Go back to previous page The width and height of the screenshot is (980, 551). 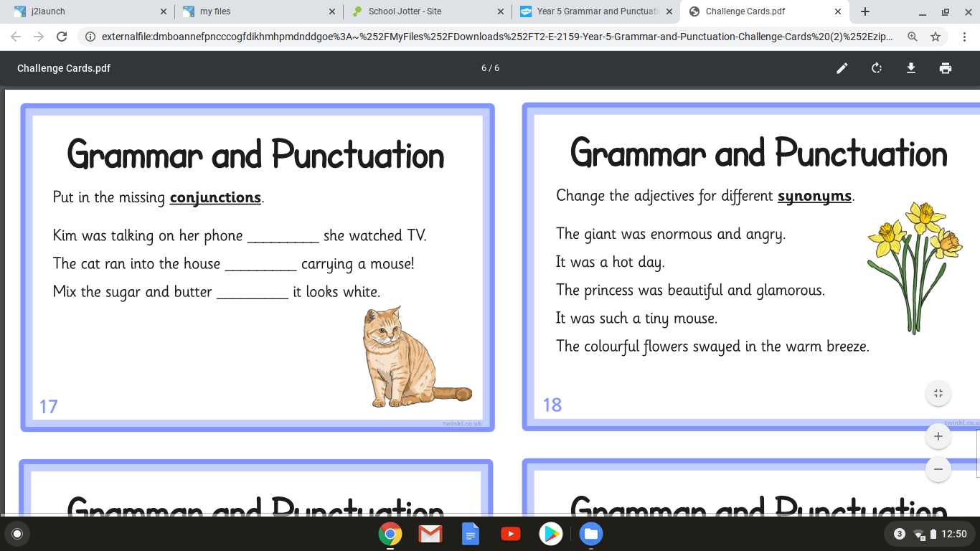coord(16,37)
